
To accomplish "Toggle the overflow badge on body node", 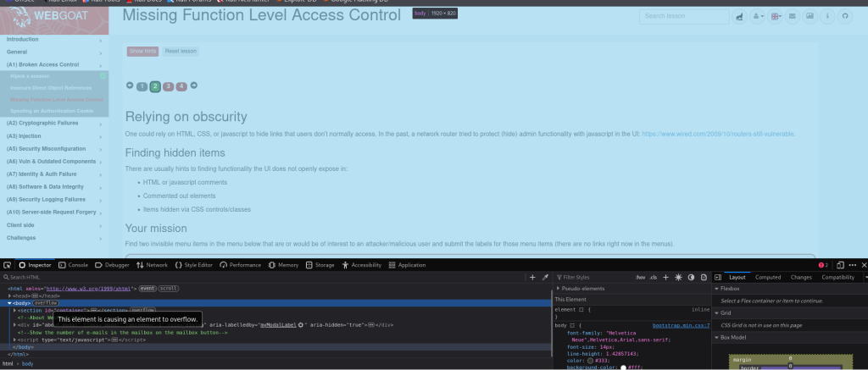I will tap(46, 303).
